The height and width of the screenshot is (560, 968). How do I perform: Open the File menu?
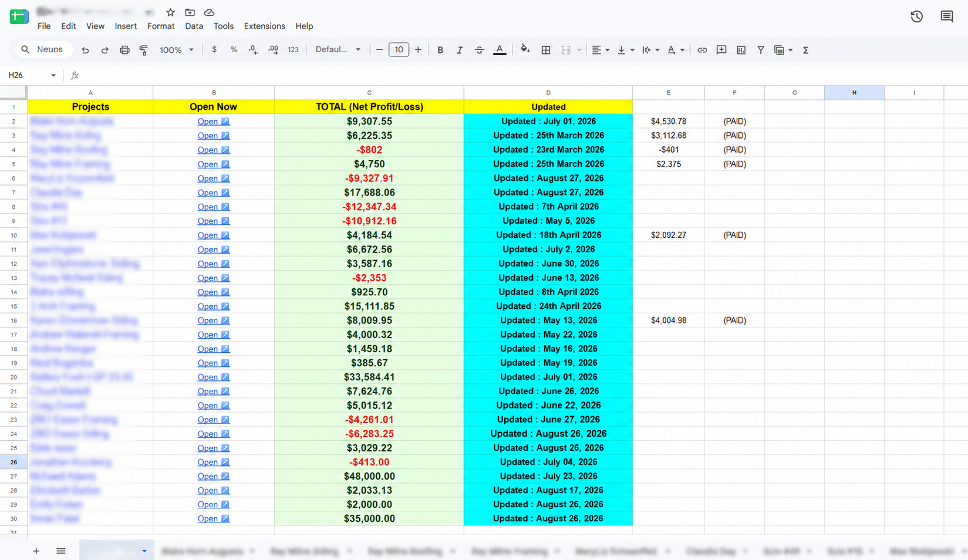(x=44, y=26)
